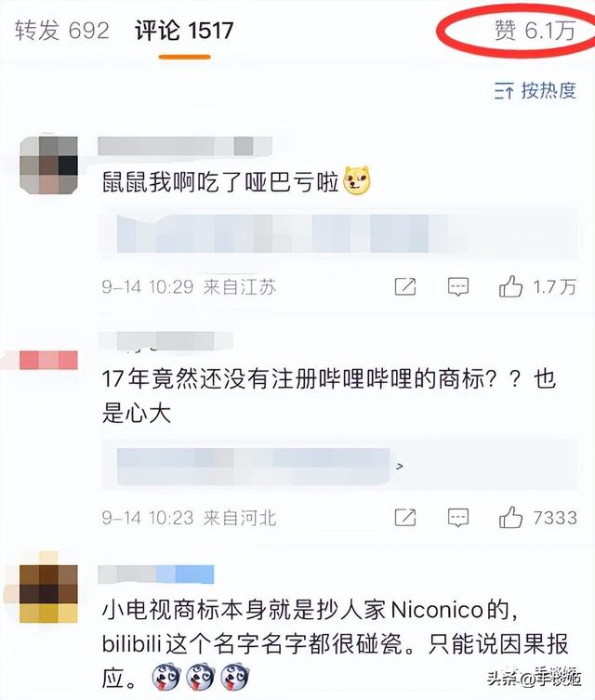View the third commenter's brown avatar
The height and width of the screenshot is (700, 595).
(48, 594)
